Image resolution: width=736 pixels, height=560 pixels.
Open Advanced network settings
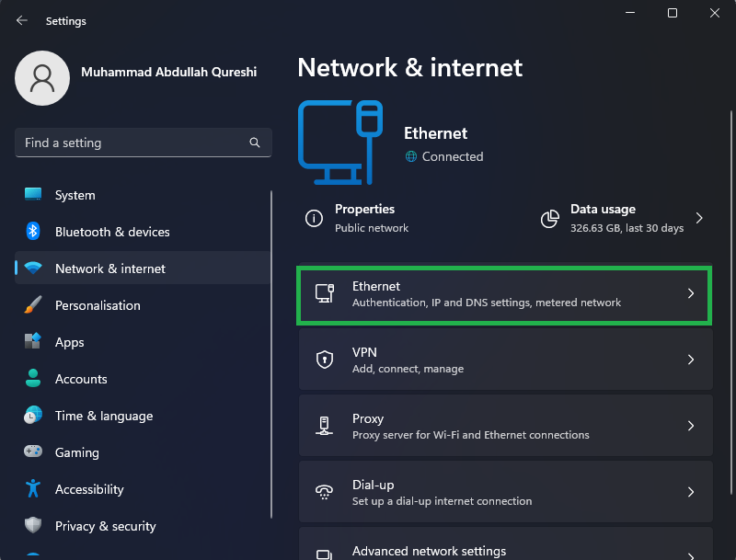pos(504,548)
